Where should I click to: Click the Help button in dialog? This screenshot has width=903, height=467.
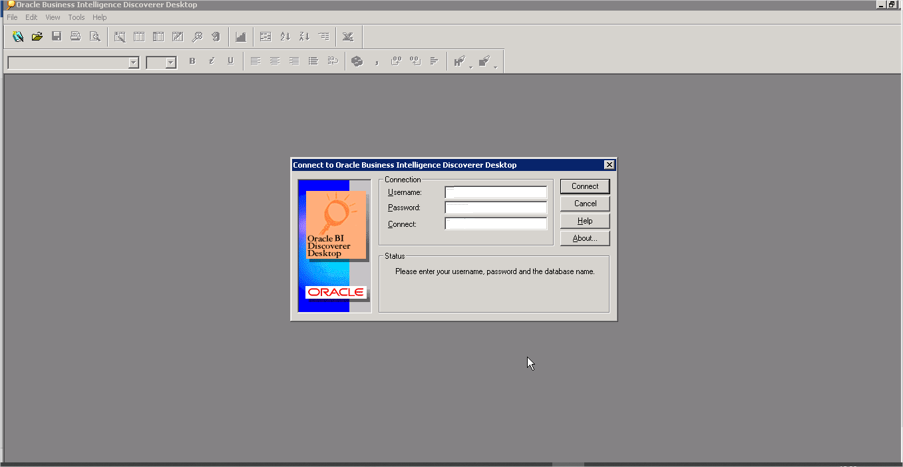(x=585, y=221)
